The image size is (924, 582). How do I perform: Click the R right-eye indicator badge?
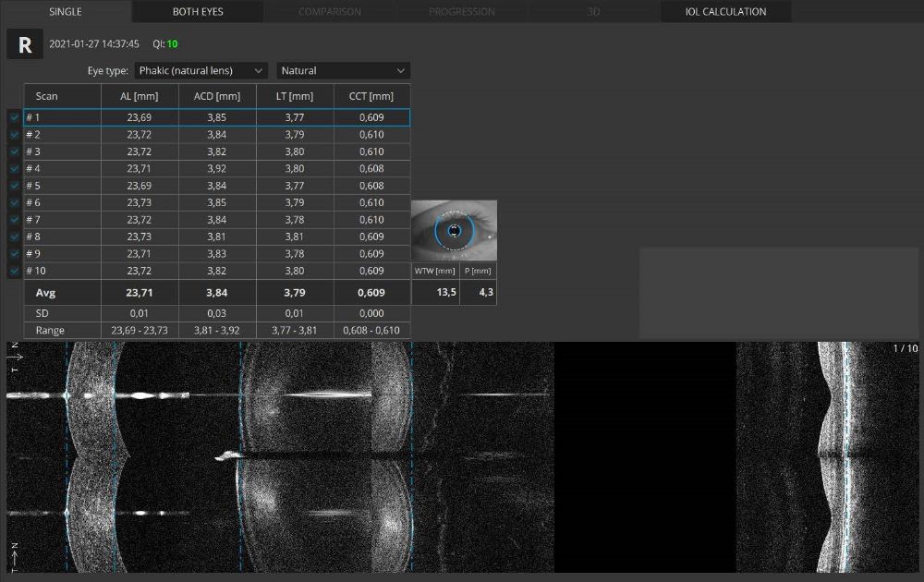coord(25,44)
